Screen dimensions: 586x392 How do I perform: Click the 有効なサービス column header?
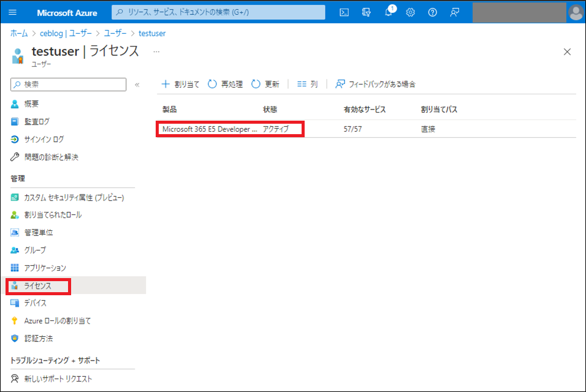click(364, 110)
